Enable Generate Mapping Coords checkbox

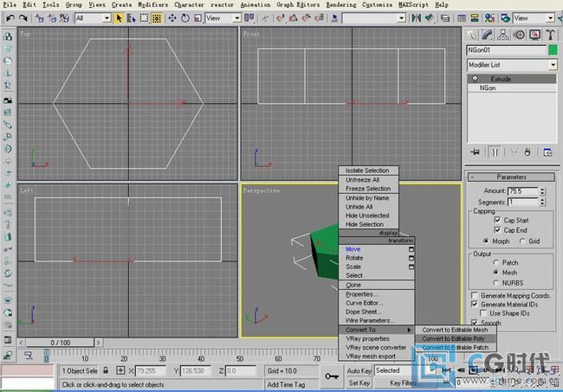475,296
